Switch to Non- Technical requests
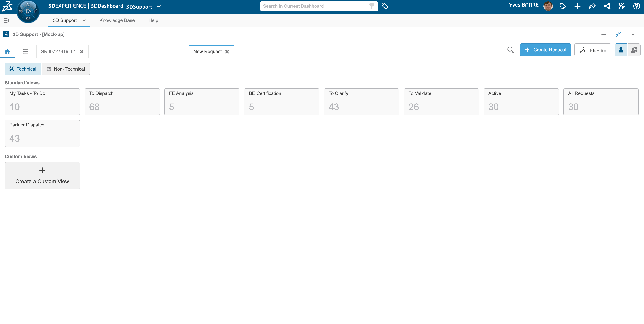This screenshot has height=324, width=644. click(x=66, y=69)
